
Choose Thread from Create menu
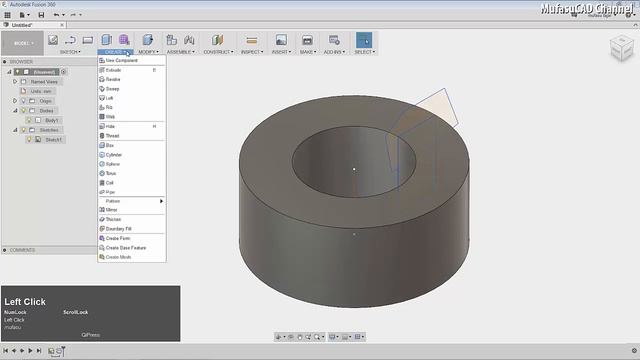click(132, 136)
